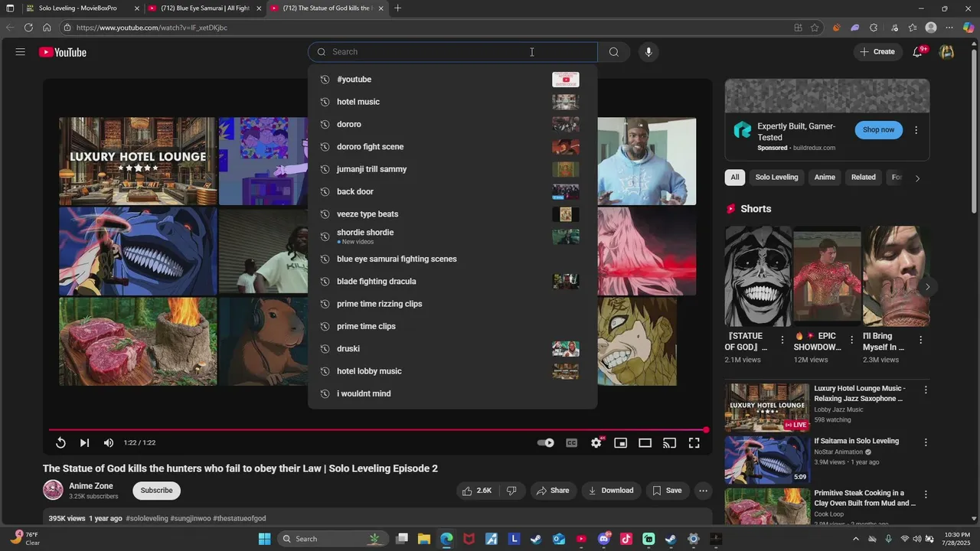Toggle the autoplay switch
This screenshot has width=980, height=551.
(545, 442)
